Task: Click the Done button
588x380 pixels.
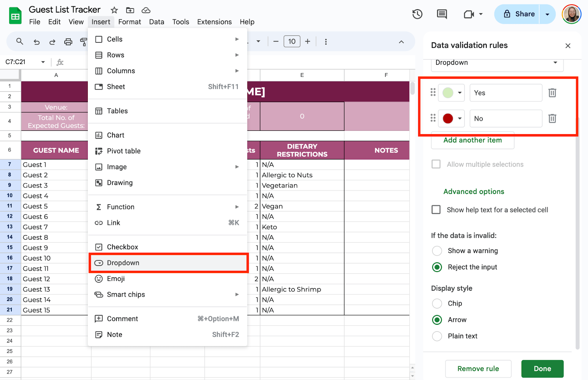Action: pyautogui.click(x=542, y=369)
